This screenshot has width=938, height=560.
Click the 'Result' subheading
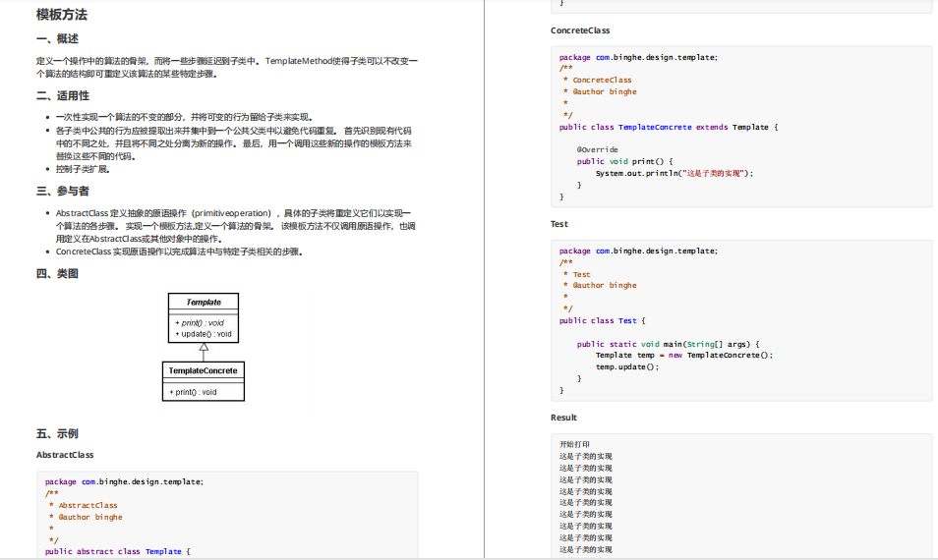pos(563,418)
